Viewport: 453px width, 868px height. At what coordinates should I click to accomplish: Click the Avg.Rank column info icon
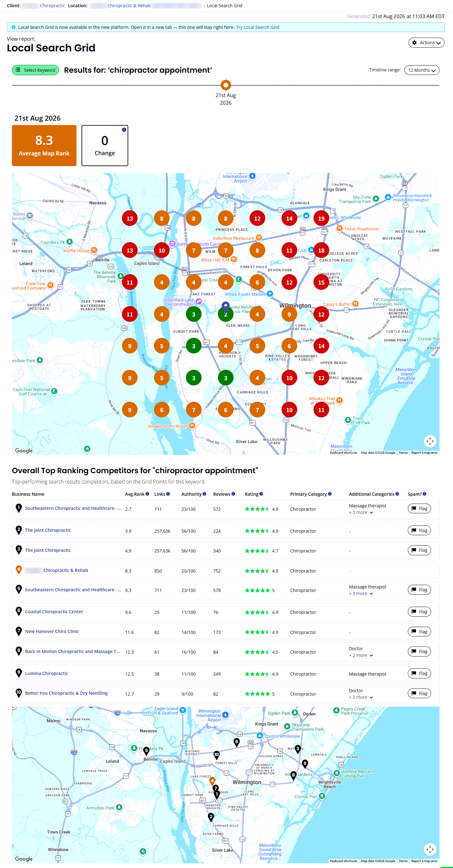point(147,494)
